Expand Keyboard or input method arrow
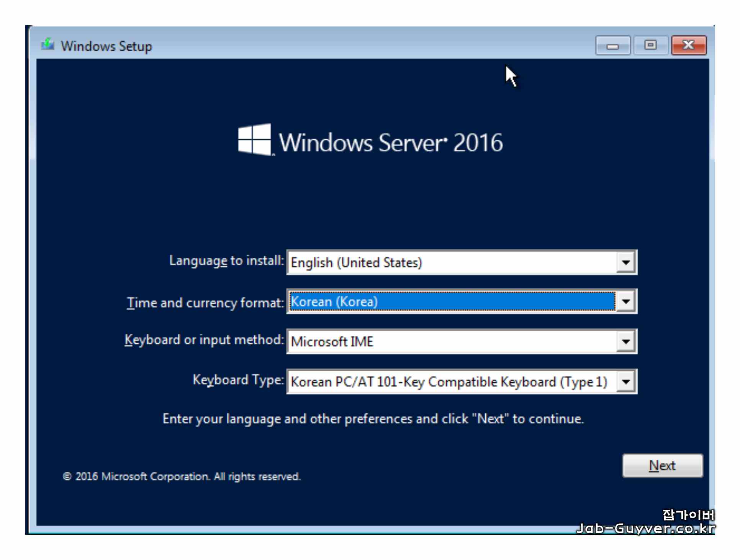The height and width of the screenshot is (560, 740). (625, 341)
